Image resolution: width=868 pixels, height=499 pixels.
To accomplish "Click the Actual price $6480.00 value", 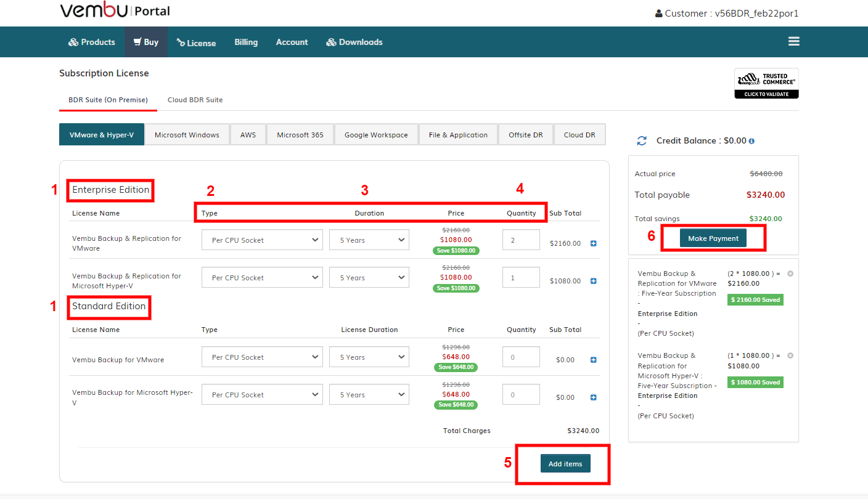I will tap(766, 174).
